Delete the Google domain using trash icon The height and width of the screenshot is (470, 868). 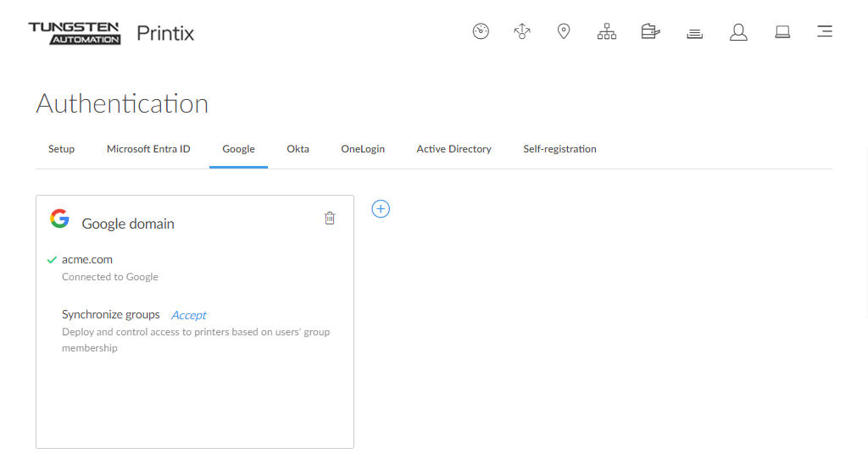330,218
